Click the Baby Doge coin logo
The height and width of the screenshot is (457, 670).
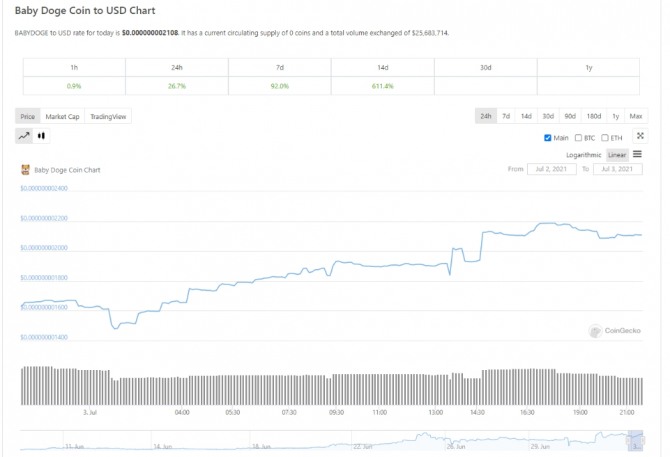coord(25,170)
